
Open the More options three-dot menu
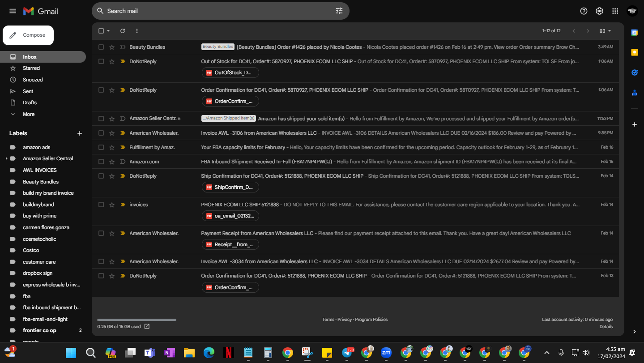click(x=137, y=31)
